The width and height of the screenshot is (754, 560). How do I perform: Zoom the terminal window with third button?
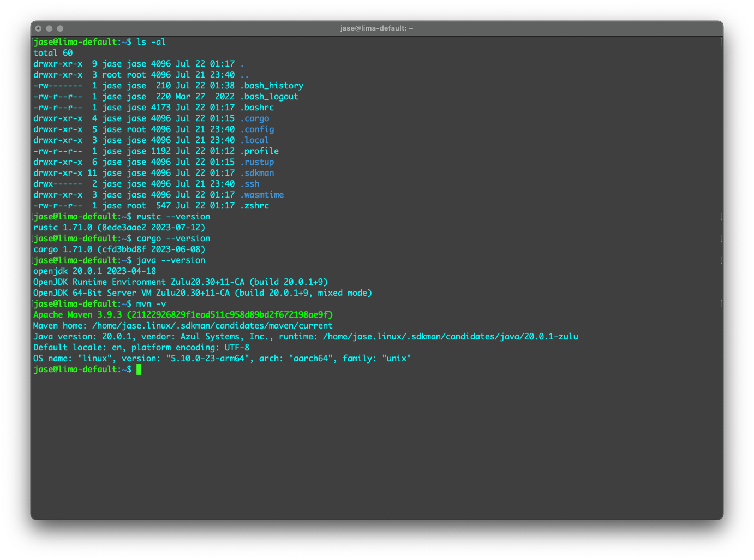[x=60, y=28]
